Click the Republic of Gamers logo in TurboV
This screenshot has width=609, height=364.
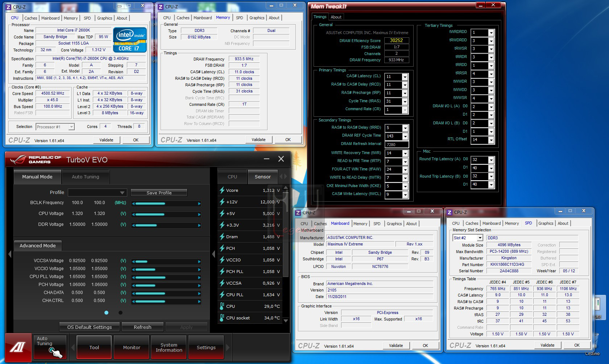(36, 160)
